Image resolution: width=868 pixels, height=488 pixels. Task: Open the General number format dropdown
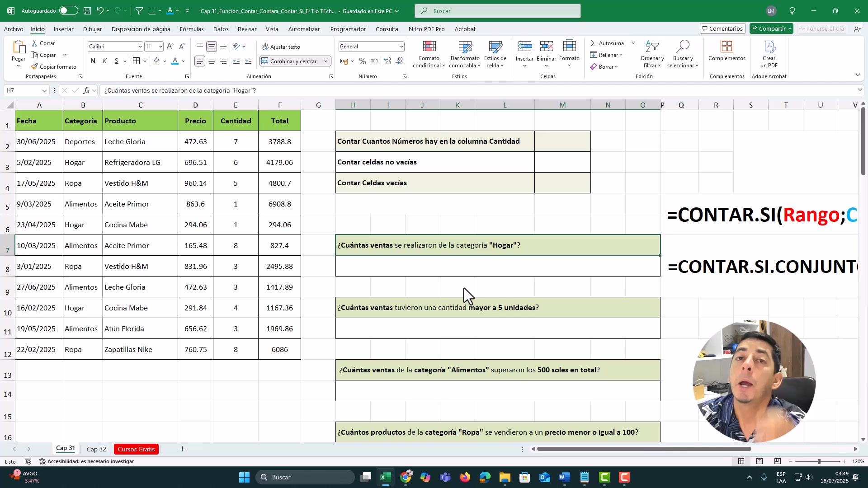pyautogui.click(x=401, y=47)
